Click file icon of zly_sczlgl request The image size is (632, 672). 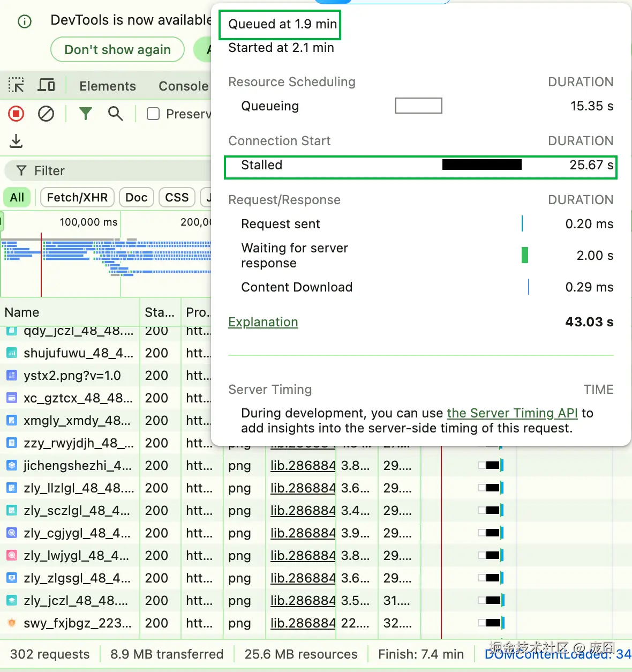pos(11,511)
